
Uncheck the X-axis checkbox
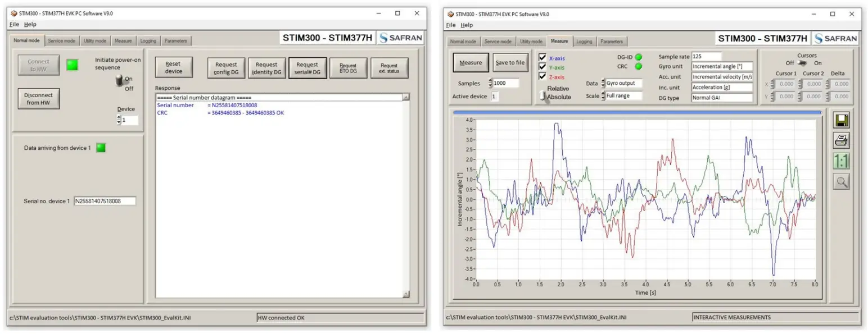click(x=542, y=57)
